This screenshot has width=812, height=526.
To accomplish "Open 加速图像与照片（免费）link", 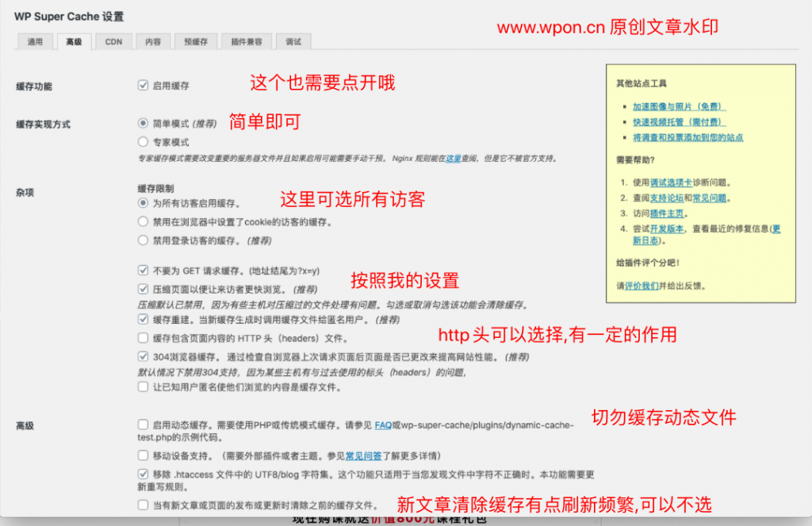I will 679,106.
